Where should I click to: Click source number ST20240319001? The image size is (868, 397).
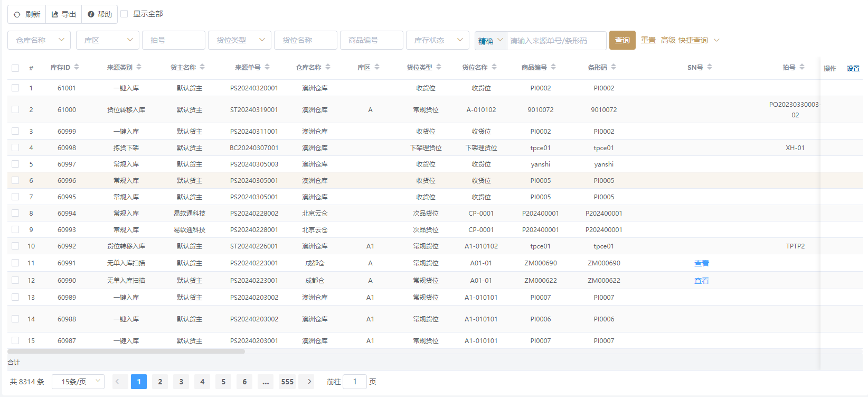[254, 109]
